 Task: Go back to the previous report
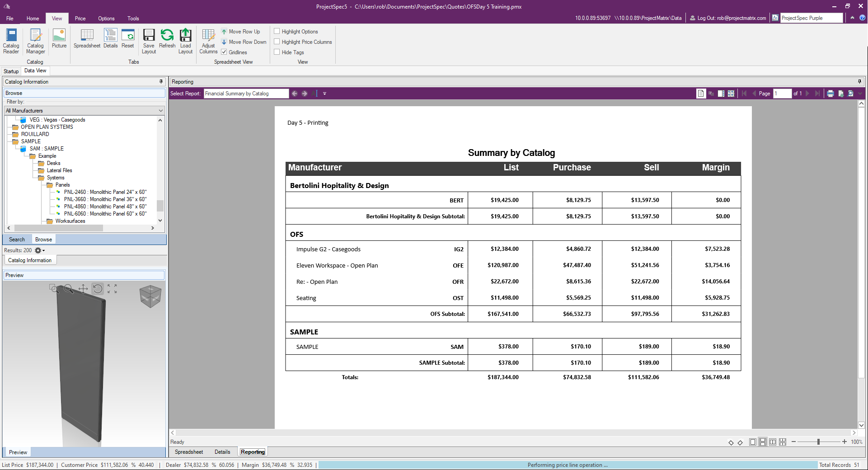point(295,94)
